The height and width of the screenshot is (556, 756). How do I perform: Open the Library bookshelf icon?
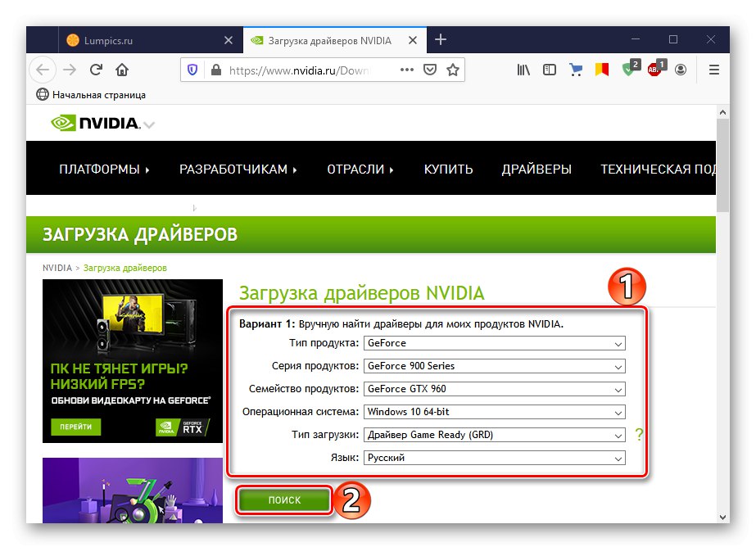pyautogui.click(x=523, y=70)
